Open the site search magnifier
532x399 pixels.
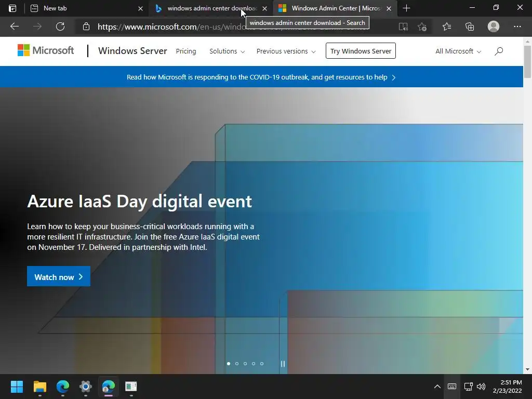499,51
